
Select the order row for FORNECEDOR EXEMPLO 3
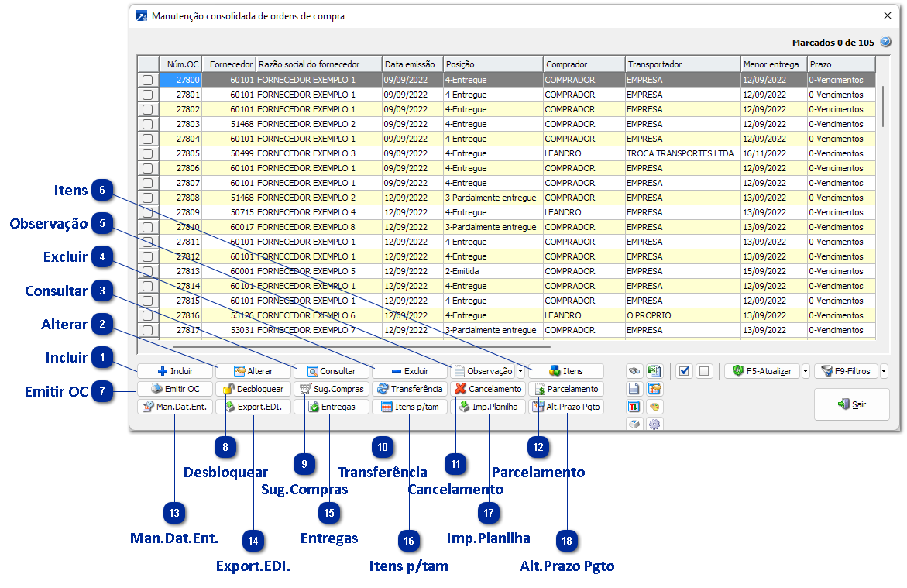pos(306,153)
